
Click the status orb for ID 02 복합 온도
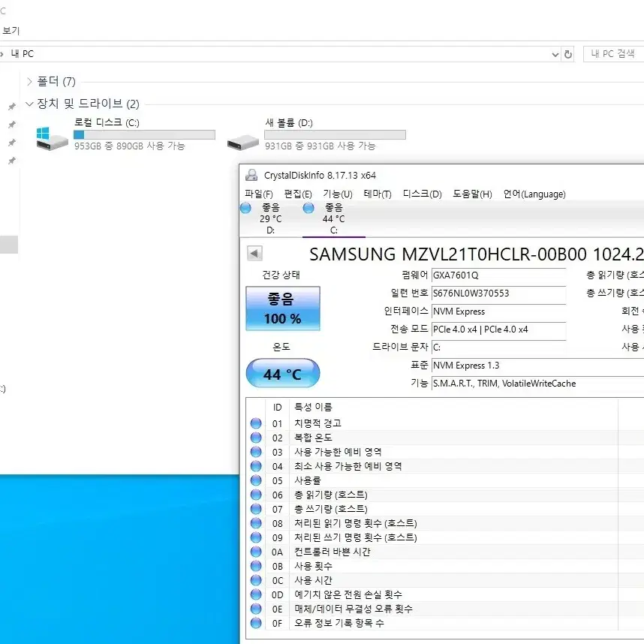click(256, 438)
